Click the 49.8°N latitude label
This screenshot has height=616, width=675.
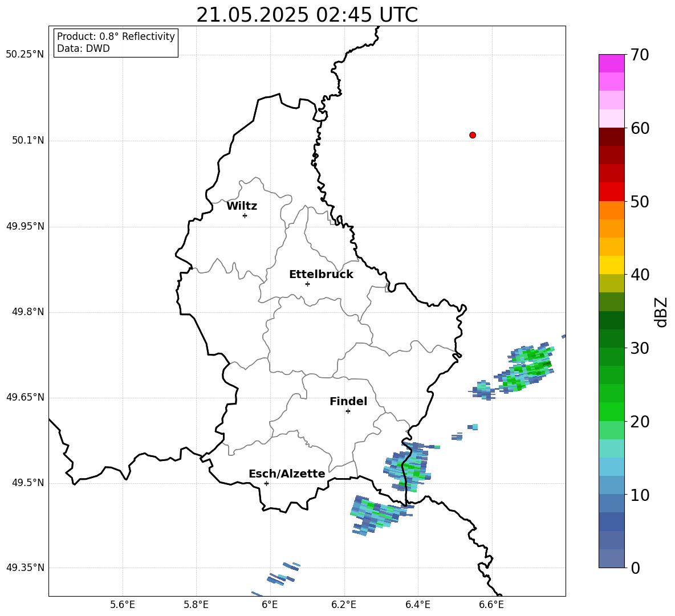pos(28,312)
